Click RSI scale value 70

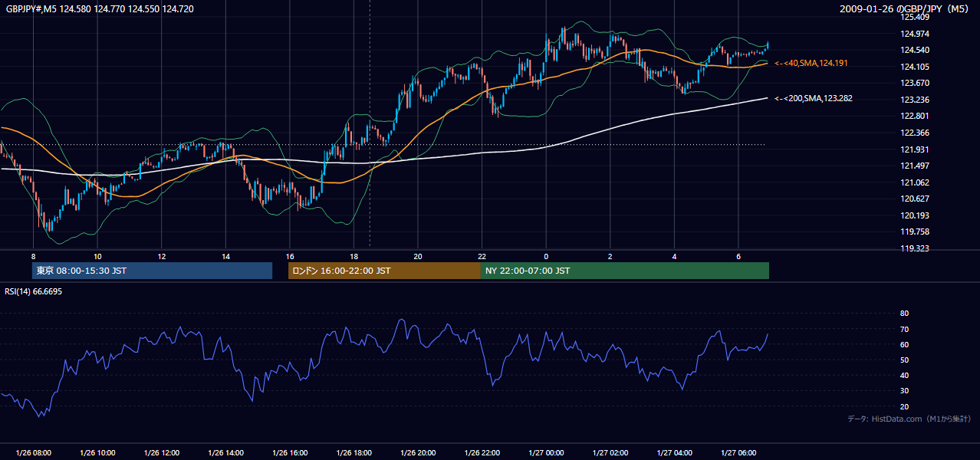pos(904,329)
